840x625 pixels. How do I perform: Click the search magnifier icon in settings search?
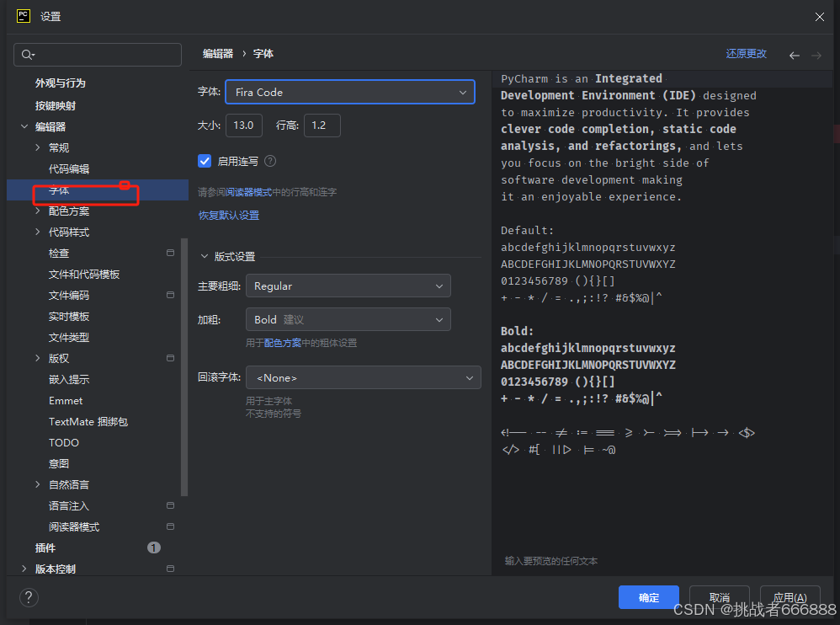[x=27, y=55]
